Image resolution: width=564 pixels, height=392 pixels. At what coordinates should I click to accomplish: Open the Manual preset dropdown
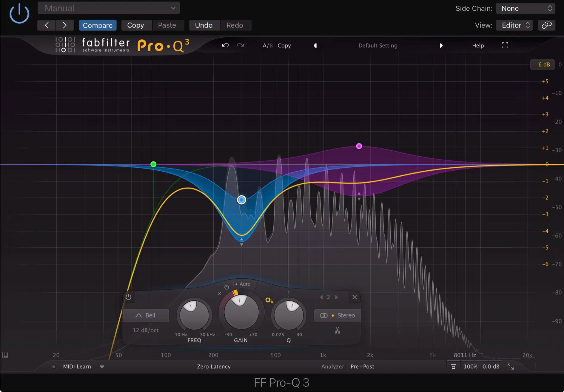click(x=109, y=8)
